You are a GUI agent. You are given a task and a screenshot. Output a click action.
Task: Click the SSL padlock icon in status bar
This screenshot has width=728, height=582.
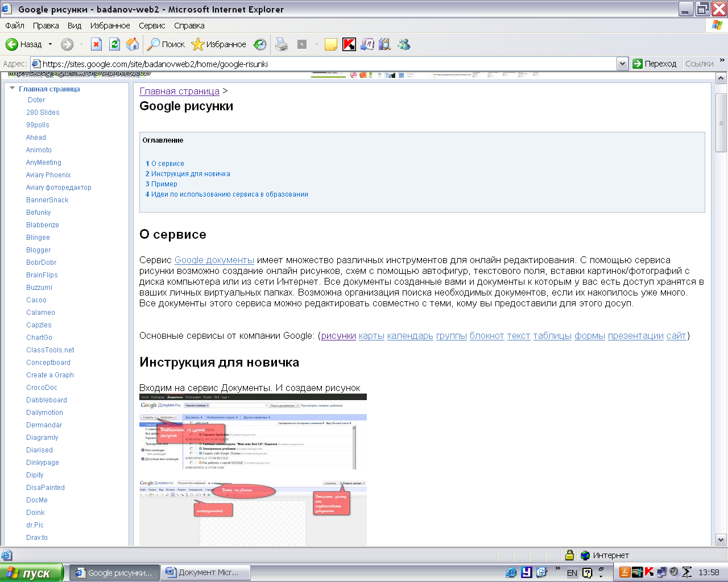tap(569, 555)
